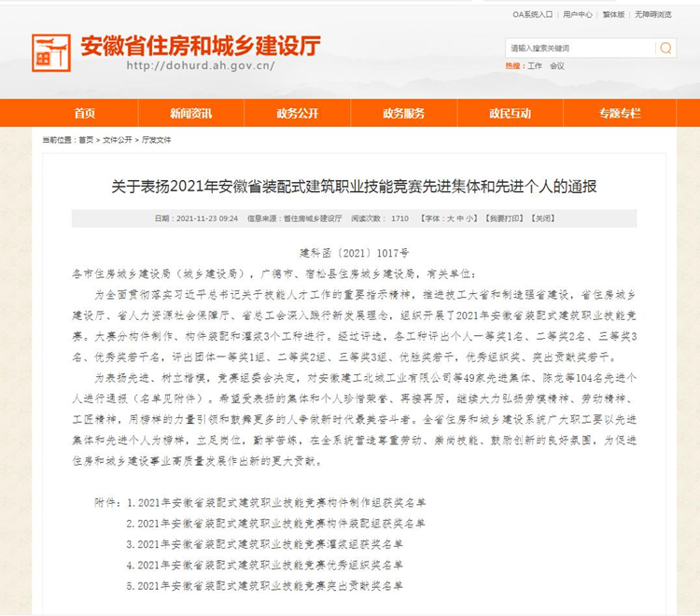This screenshot has height=616, width=700.
Task: Click the orange search magnifier icon
Action: point(665,48)
